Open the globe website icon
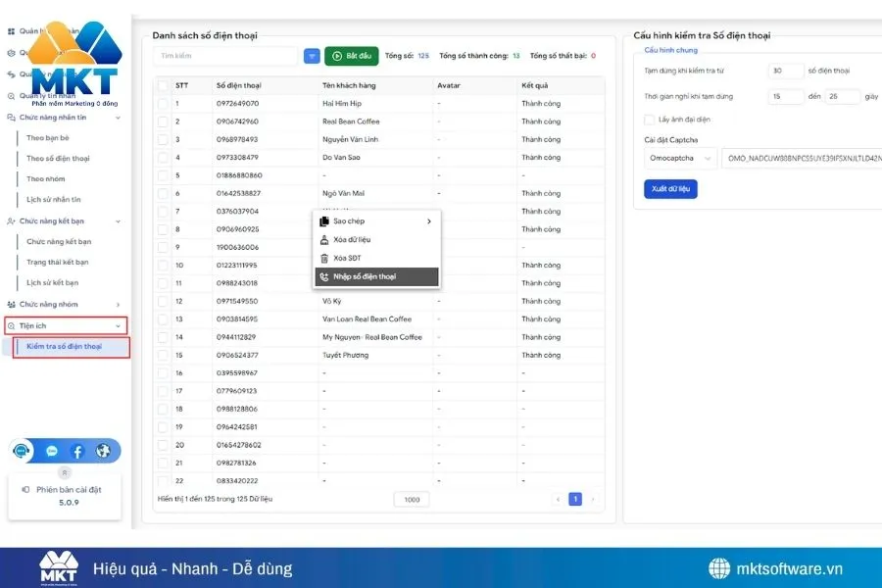 [x=103, y=452]
